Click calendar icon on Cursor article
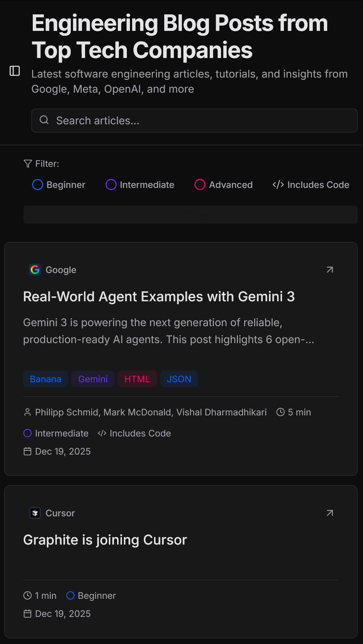Screen dimensions: 363x644 pyautogui.click(x=27, y=613)
